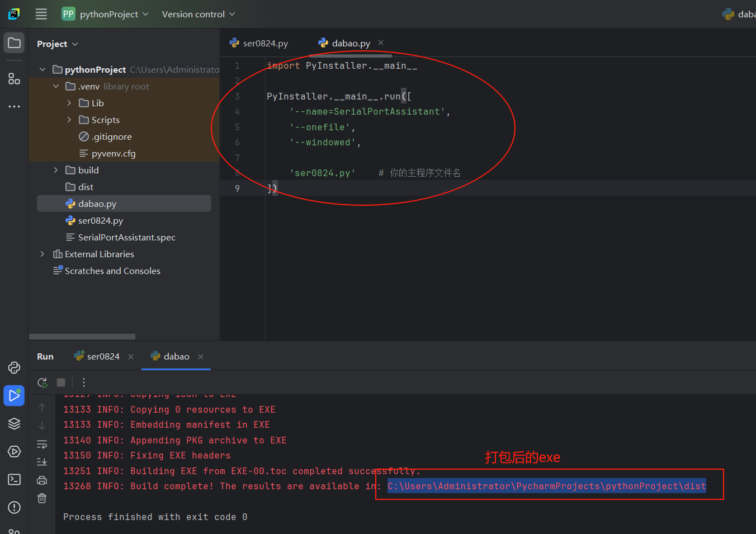Select dabao.py in the project tree

click(x=124, y=204)
